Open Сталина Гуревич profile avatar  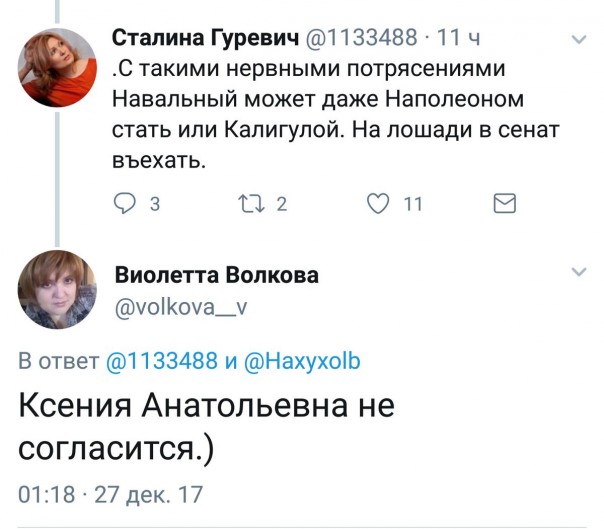click(x=58, y=68)
